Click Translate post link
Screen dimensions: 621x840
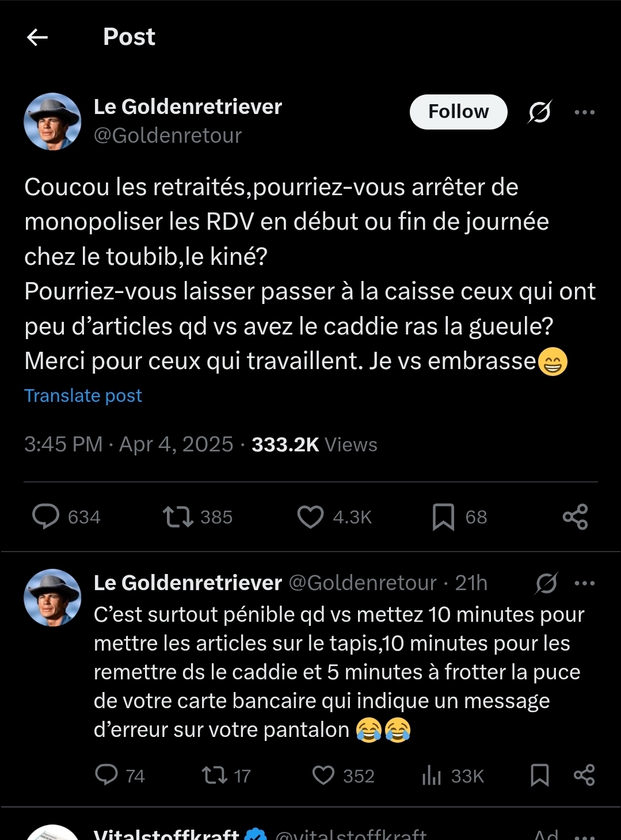point(83,396)
